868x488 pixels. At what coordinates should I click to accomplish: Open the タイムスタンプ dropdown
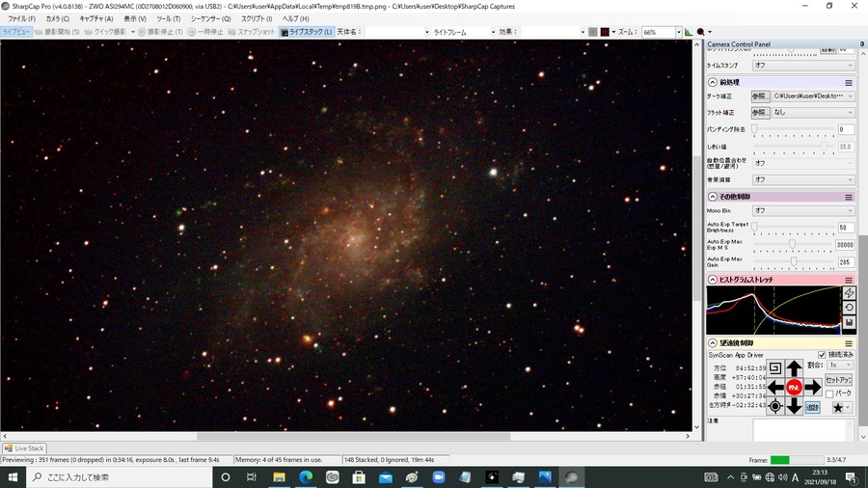pos(803,66)
